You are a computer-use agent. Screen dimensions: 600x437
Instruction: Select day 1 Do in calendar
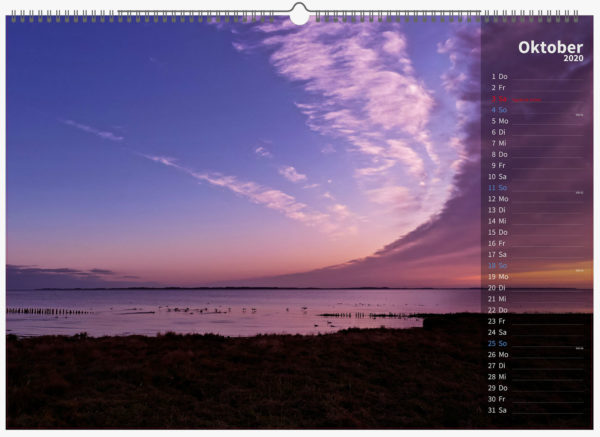click(x=498, y=76)
